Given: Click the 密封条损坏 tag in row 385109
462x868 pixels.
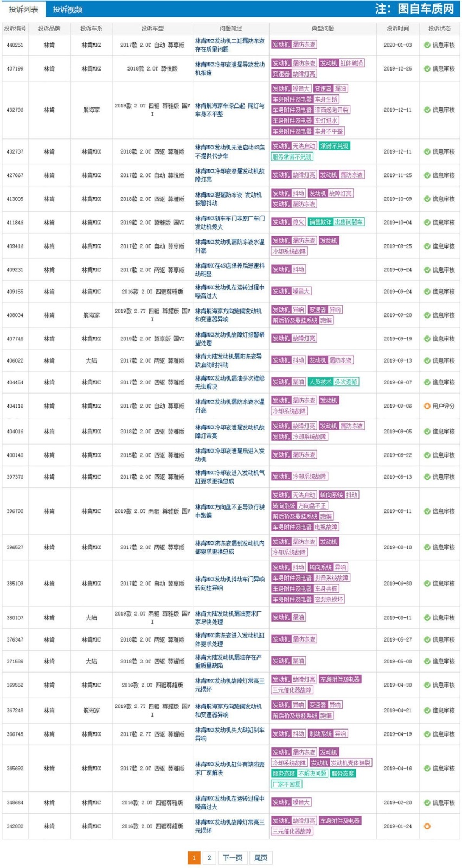Looking at the screenshot, I should point(329,599).
